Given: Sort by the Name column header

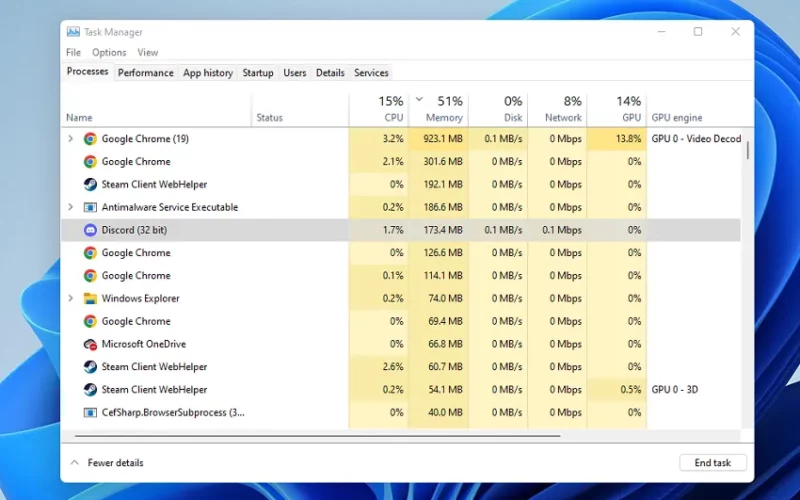Looking at the screenshot, I should coord(156,109).
